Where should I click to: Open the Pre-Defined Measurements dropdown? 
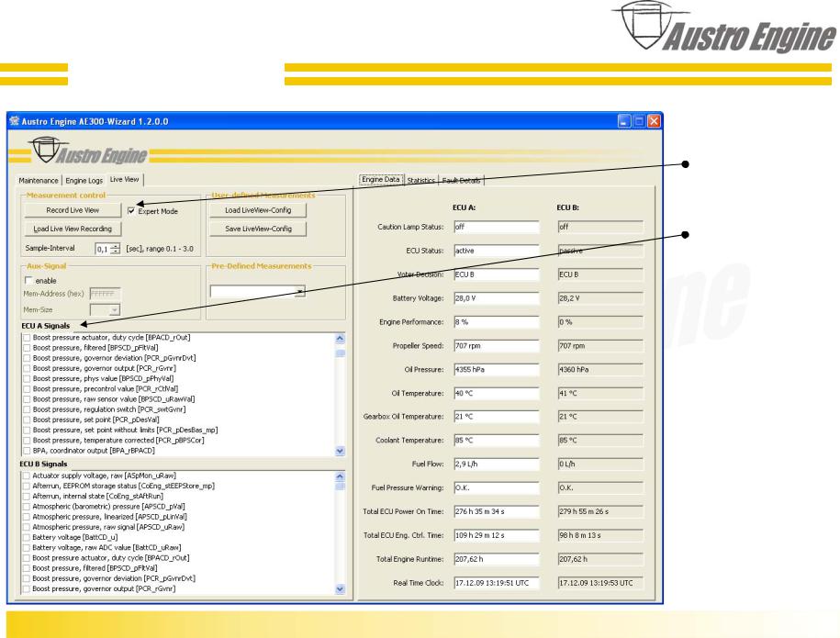click(x=300, y=291)
